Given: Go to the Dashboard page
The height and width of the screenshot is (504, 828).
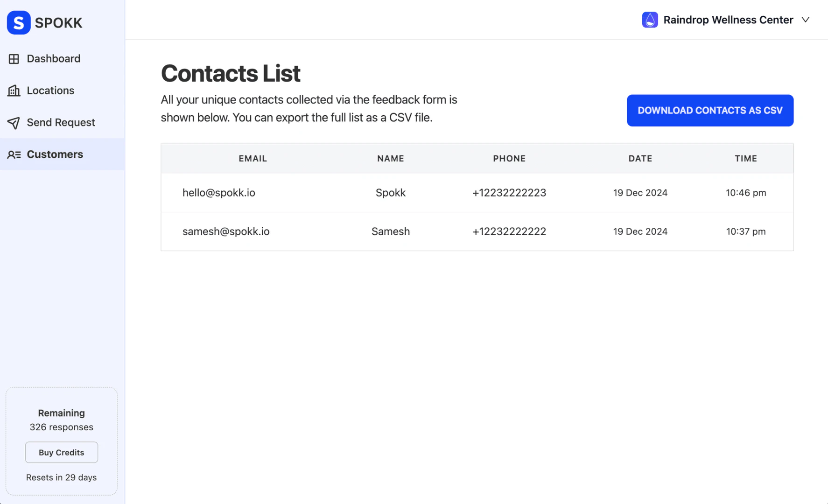Looking at the screenshot, I should coord(53,59).
